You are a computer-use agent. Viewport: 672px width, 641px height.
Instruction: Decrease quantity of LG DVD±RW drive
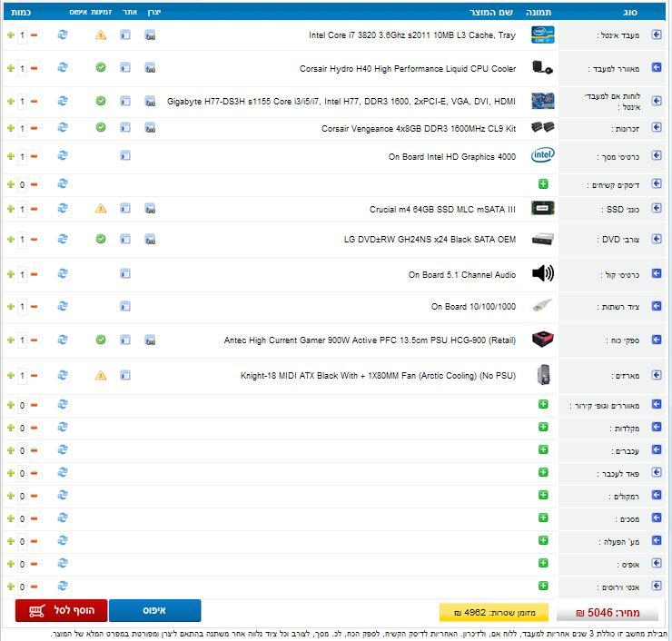coord(34,239)
